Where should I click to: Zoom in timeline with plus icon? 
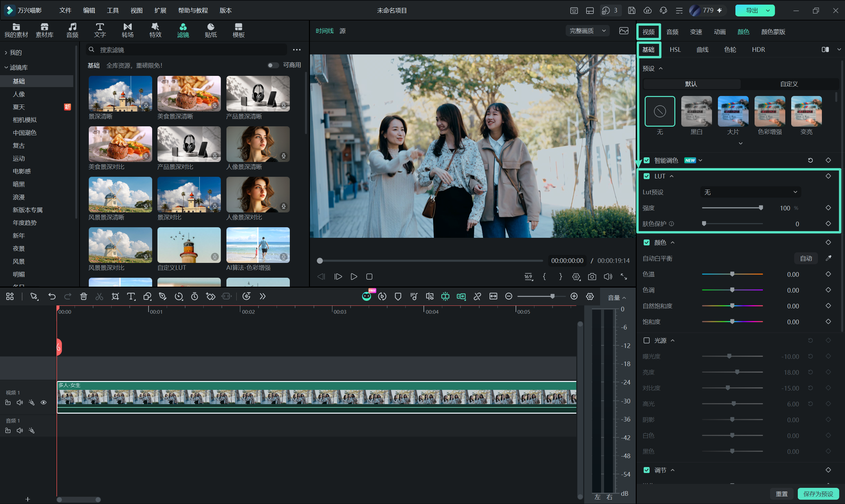coord(574,296)
